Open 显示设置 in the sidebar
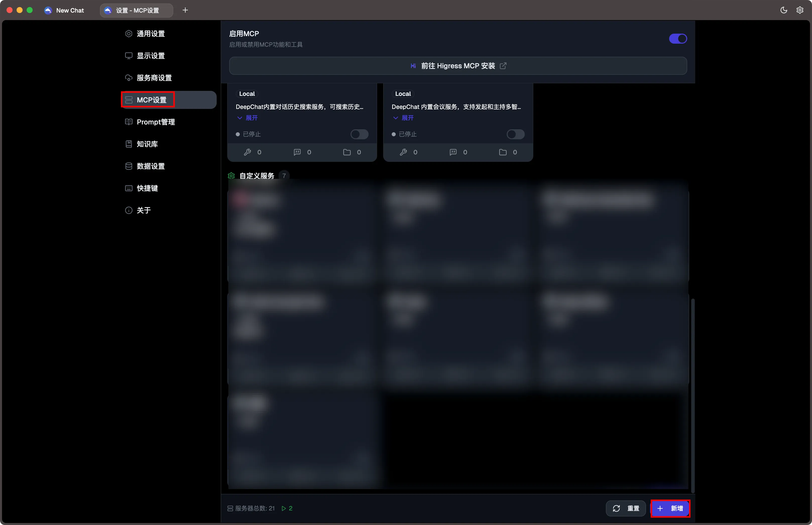The image size is (812, 525). [150, 55]
